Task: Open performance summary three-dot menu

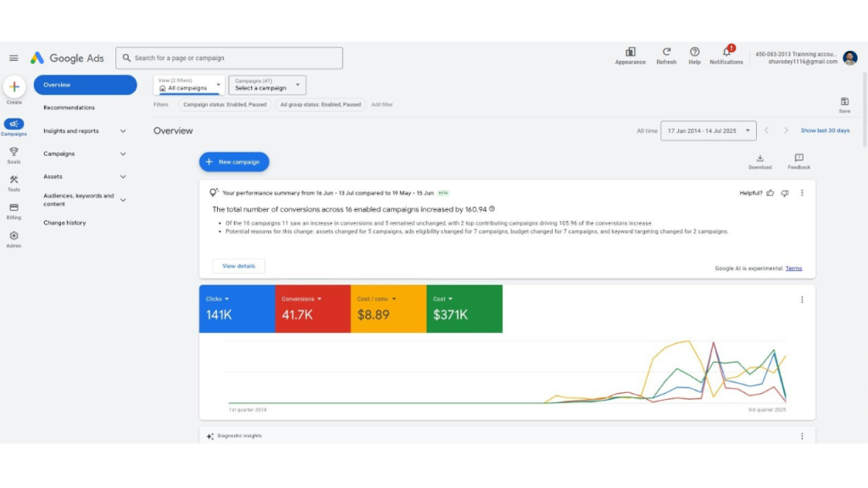Action: tap(802, 193)
